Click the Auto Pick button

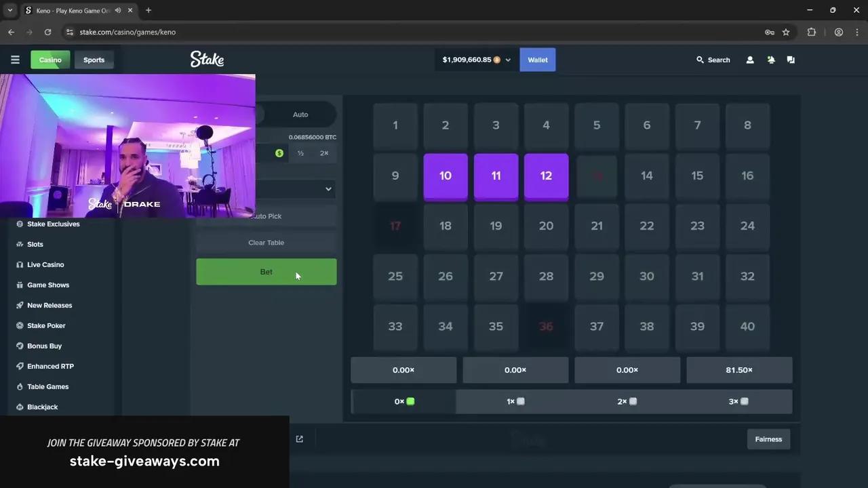point(267,216)
